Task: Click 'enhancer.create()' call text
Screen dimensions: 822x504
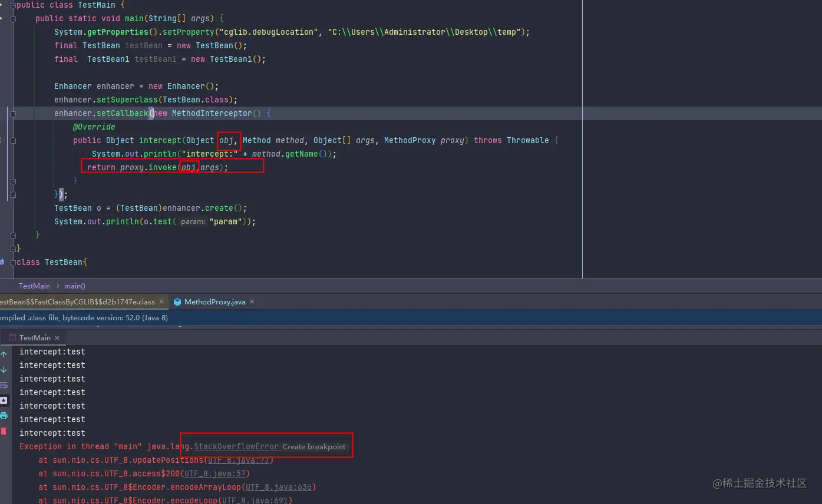Action: pyautogui.click(x=203, y=208)
